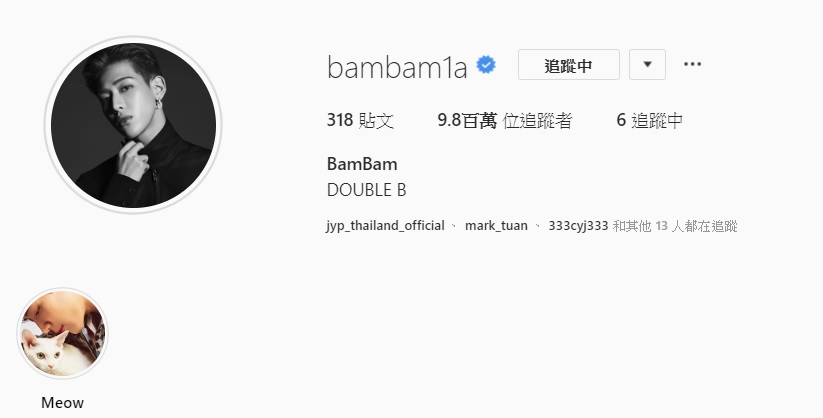Open the mark_tuan mutual follower link

(496, 226)
